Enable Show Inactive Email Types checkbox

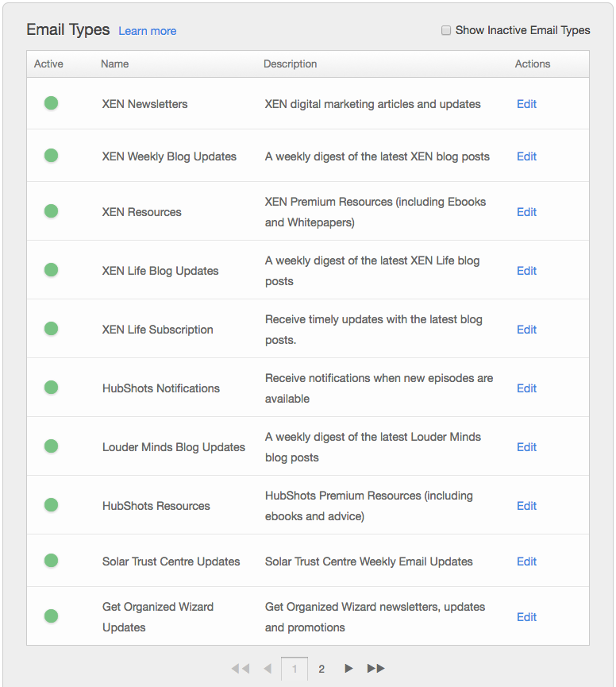[445, 30]
